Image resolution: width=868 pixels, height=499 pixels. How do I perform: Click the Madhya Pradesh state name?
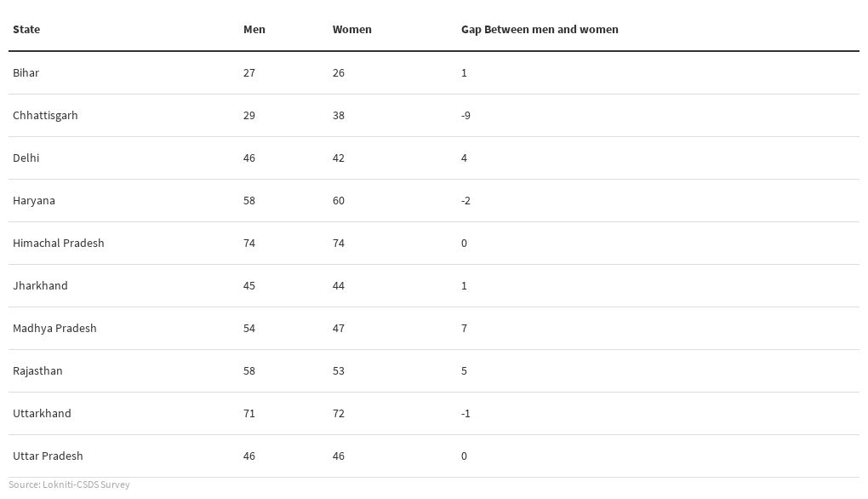[54, 329]
